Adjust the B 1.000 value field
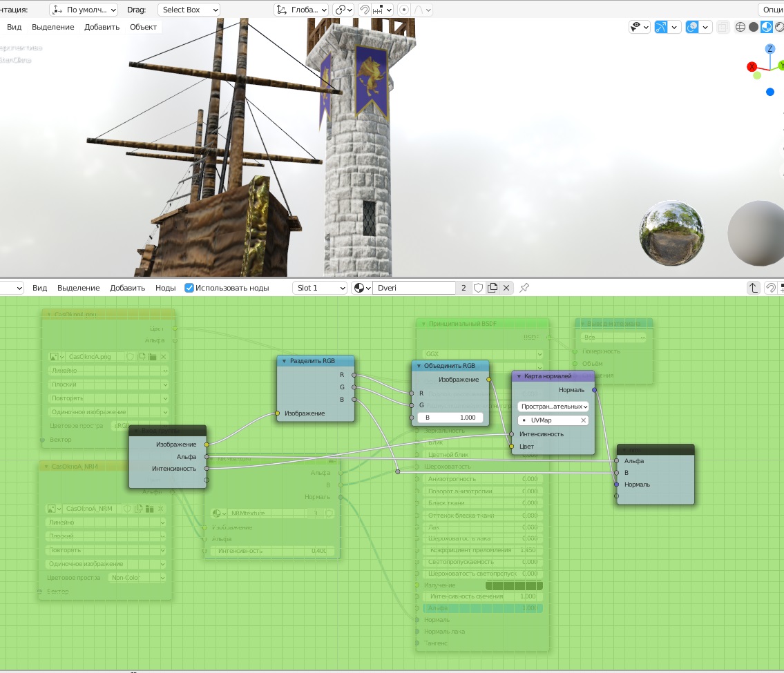784x673 pixels. tap(450, 417)
